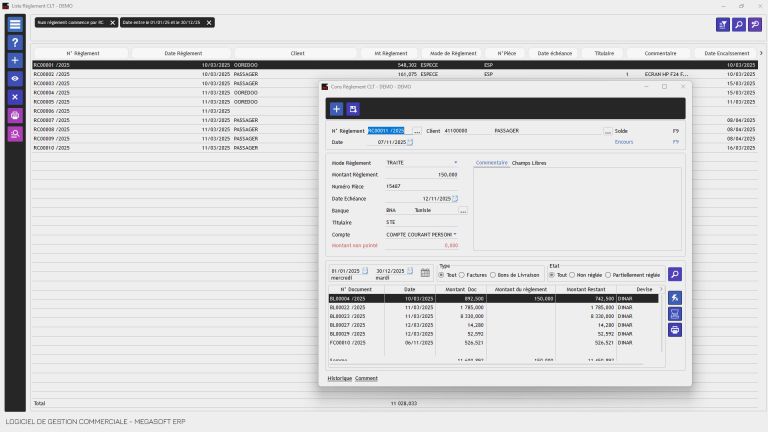Click Montant Règlement field 150,000

point(422,175)
